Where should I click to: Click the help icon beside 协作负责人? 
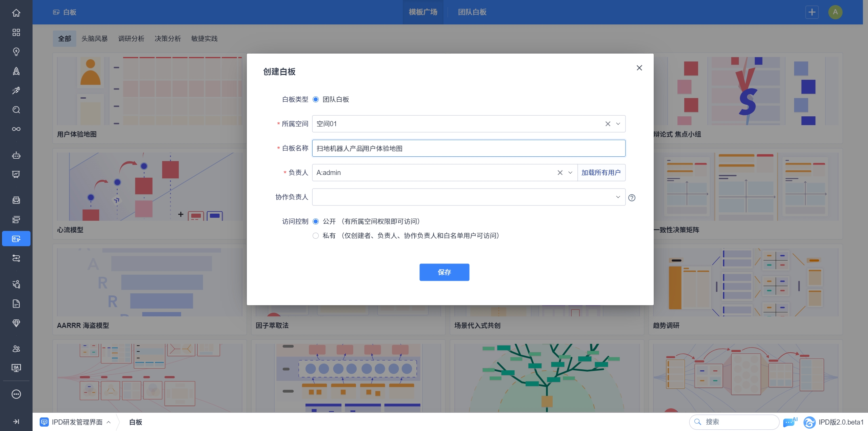[632, 198]
